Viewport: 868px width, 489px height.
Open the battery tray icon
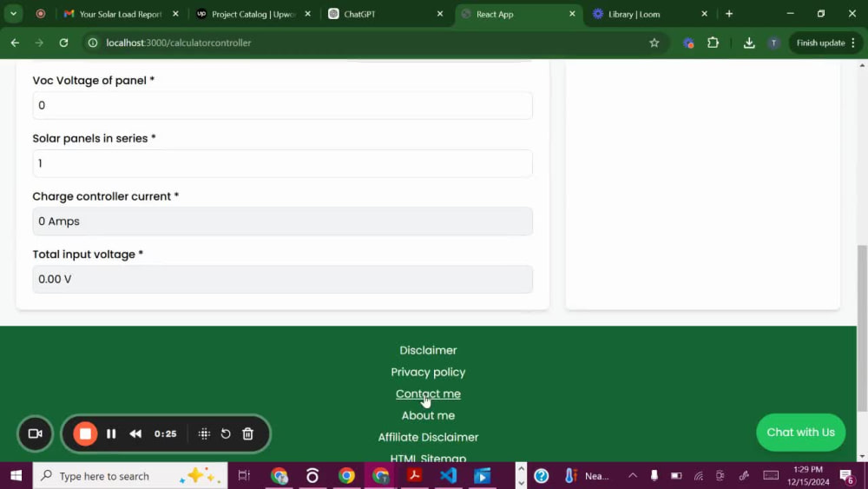click(676, 476)
